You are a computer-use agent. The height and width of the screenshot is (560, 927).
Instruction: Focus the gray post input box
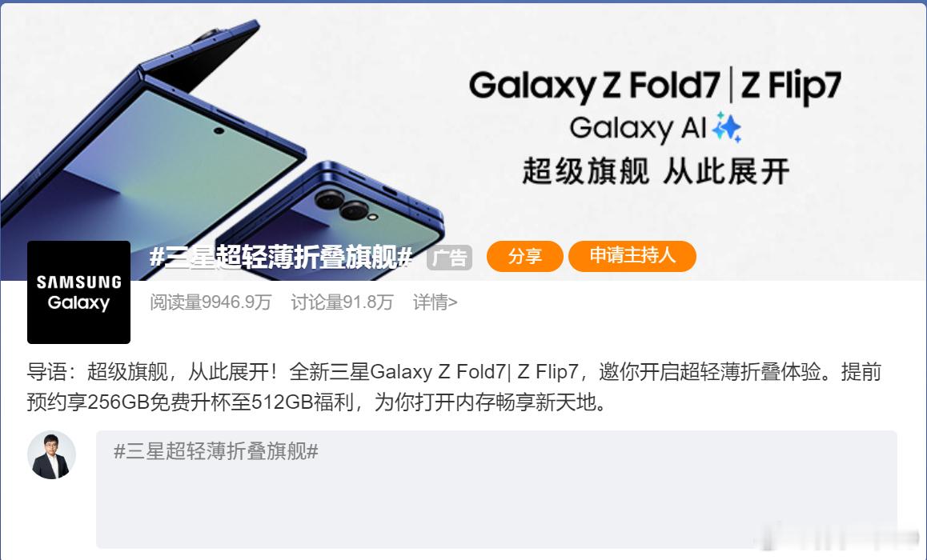(496, 489)
